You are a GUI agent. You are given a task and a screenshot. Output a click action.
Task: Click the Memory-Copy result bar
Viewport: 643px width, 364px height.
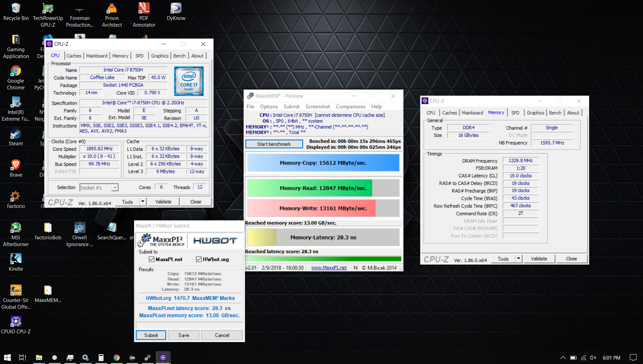323,163
